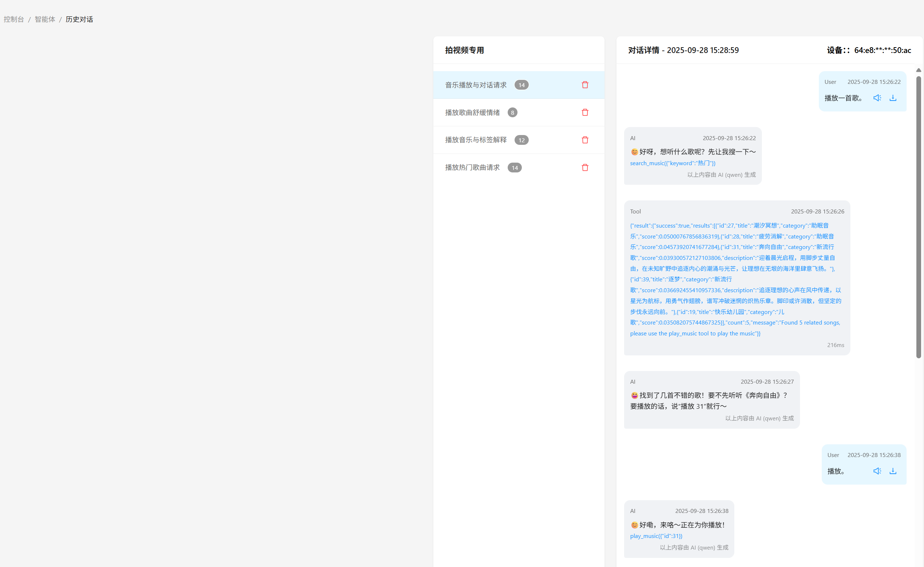Download audio of '播放一首歌。' message
Image resolution: width=924 pixels, height=567 pixels.
tap(893, 98)
